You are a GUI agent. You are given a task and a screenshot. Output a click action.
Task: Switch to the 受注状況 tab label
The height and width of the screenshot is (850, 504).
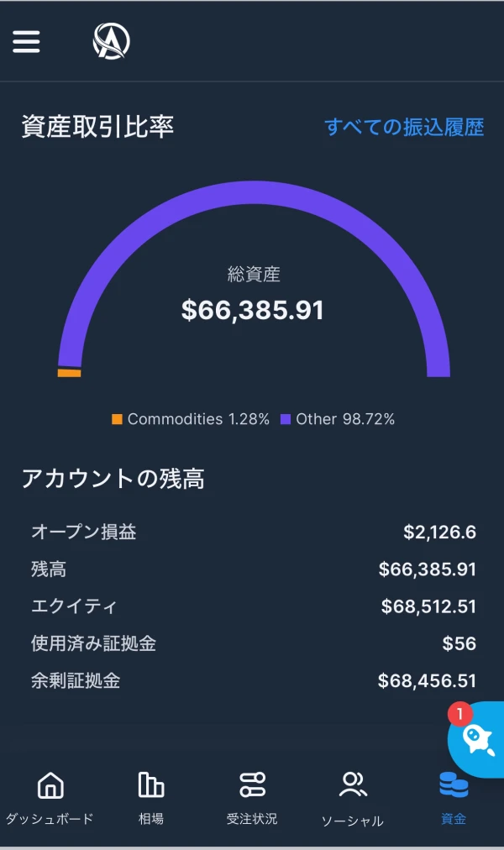pyautogui.click(x=252, y=819)
